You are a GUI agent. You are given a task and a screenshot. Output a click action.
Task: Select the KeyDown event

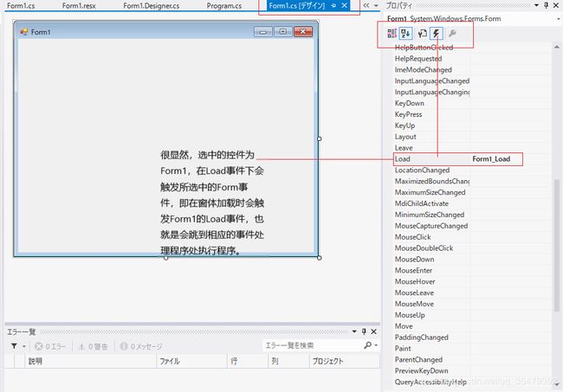(x=410, y=103)
